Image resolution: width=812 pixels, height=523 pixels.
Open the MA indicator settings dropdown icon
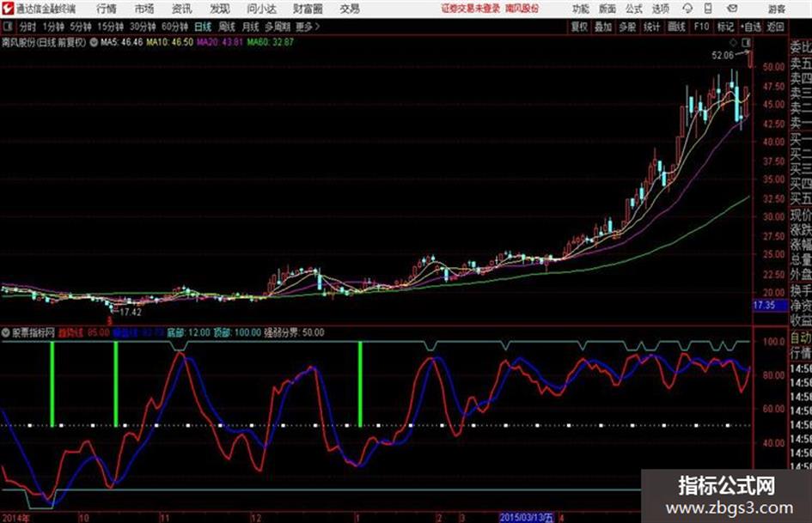click(x=93, y=42)
